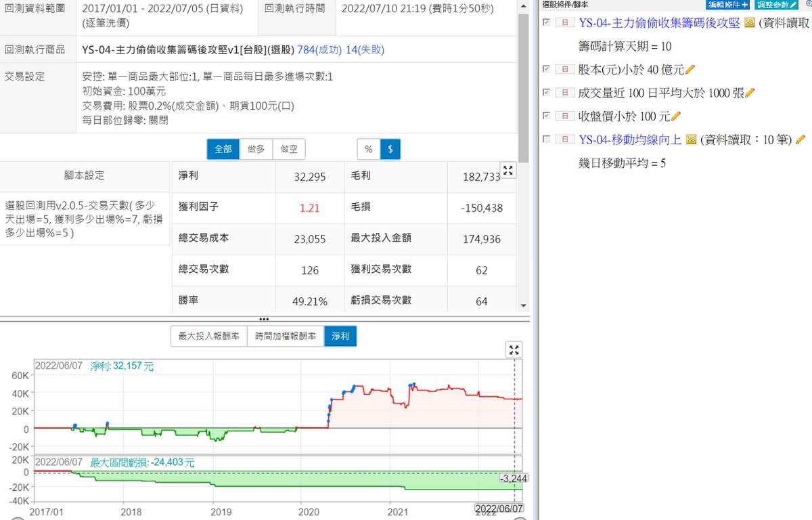The width and height of the screenshot is (812, 520).
Task: Select the 最大投入報酬率 chart tab
Action: (208, 336)
